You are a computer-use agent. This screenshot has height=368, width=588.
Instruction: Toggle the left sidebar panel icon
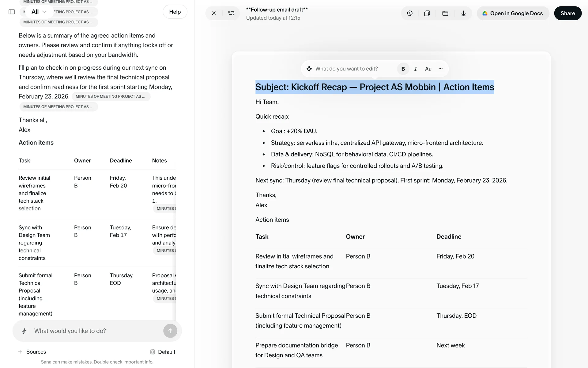point(12,12)
